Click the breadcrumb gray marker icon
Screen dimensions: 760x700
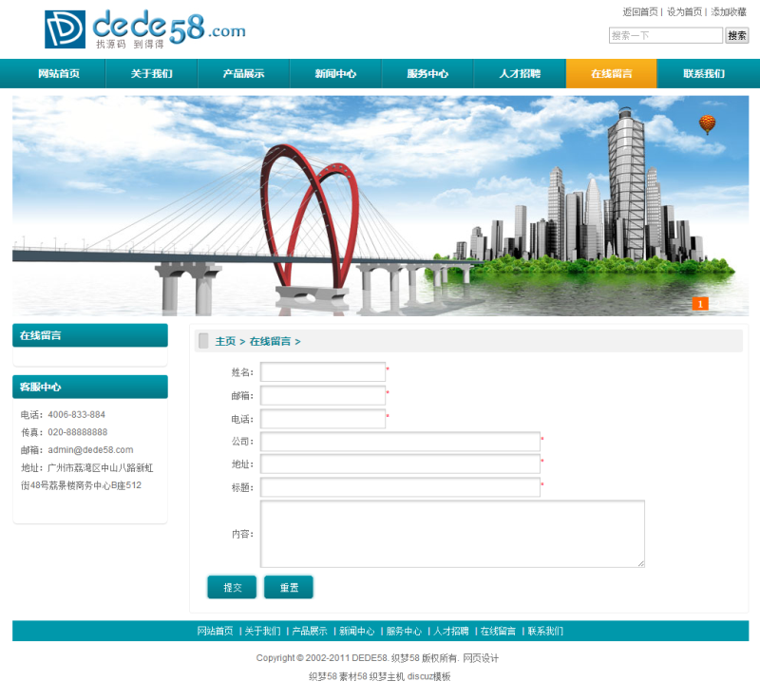click(203, 341)
